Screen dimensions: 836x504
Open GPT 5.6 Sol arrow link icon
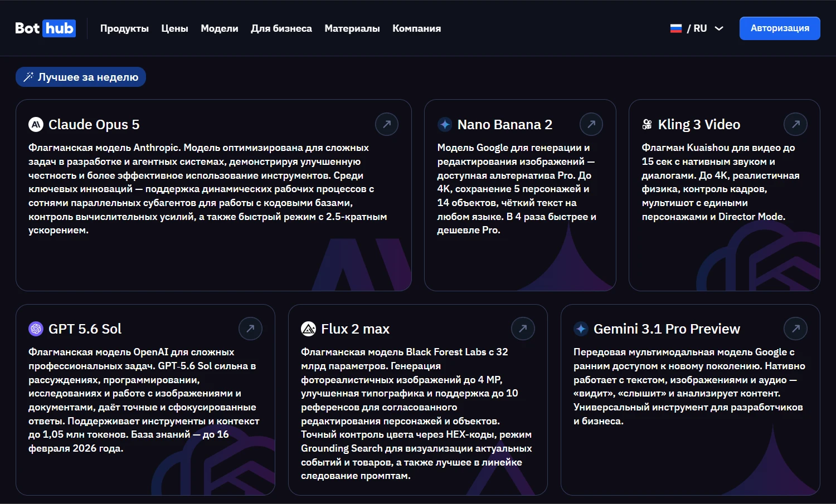click(x=251, y=329)
